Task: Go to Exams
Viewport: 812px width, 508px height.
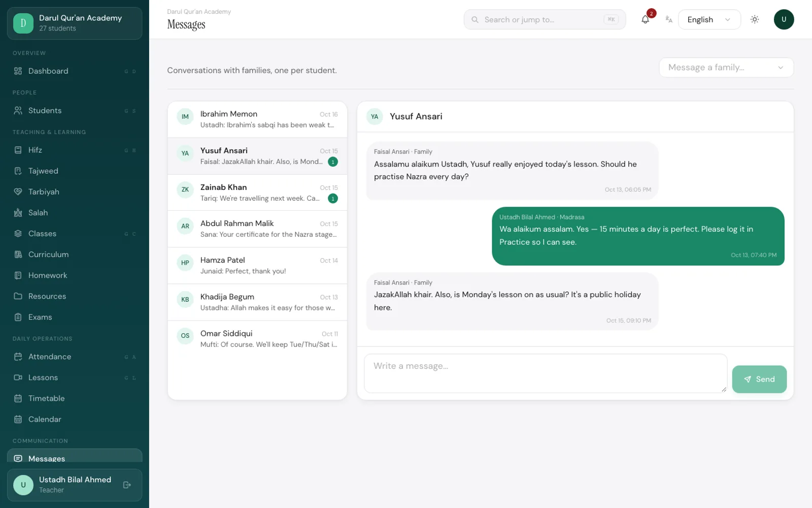Action: point(75,317)
